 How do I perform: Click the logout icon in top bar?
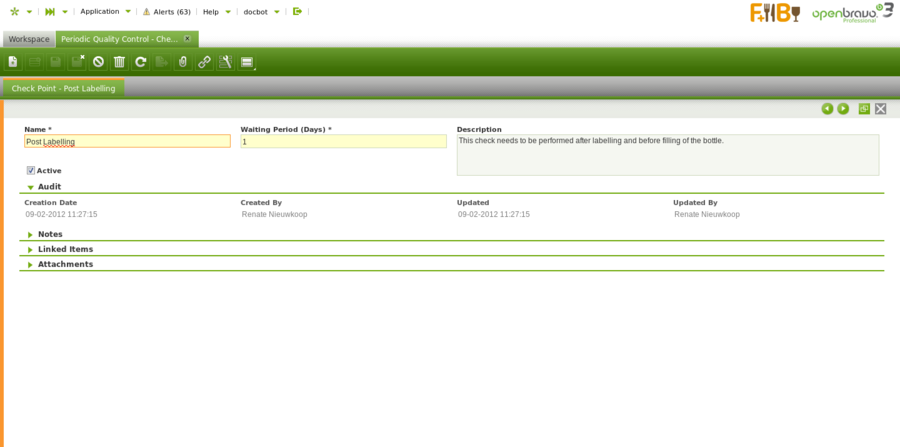tap(297, 11)
